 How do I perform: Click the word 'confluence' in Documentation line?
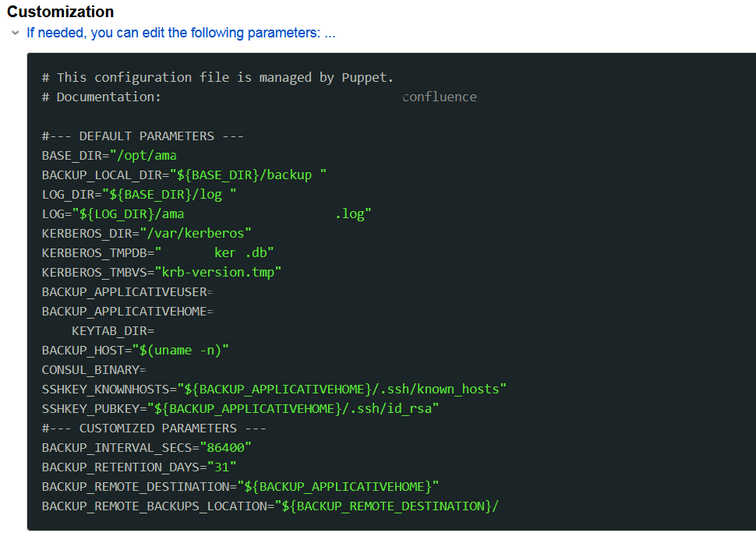coord(439,97)
